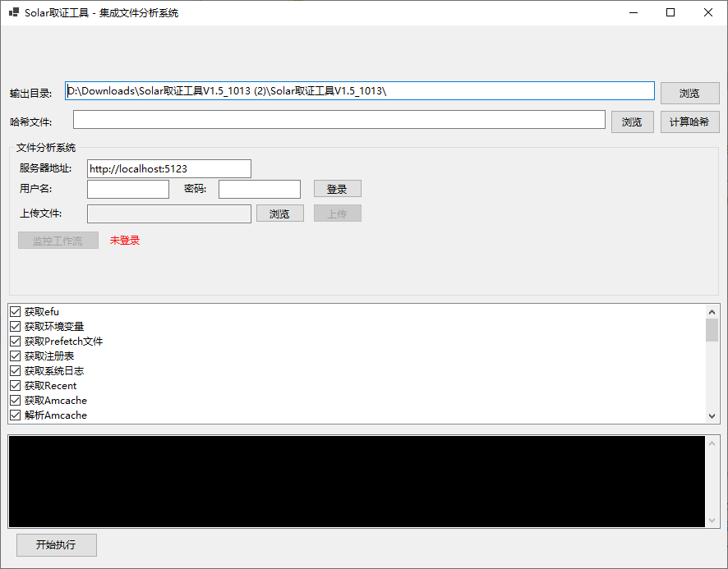Click the Solar app icon in title bar
Viewport: 728px width, 569px height.
point(13,13)
